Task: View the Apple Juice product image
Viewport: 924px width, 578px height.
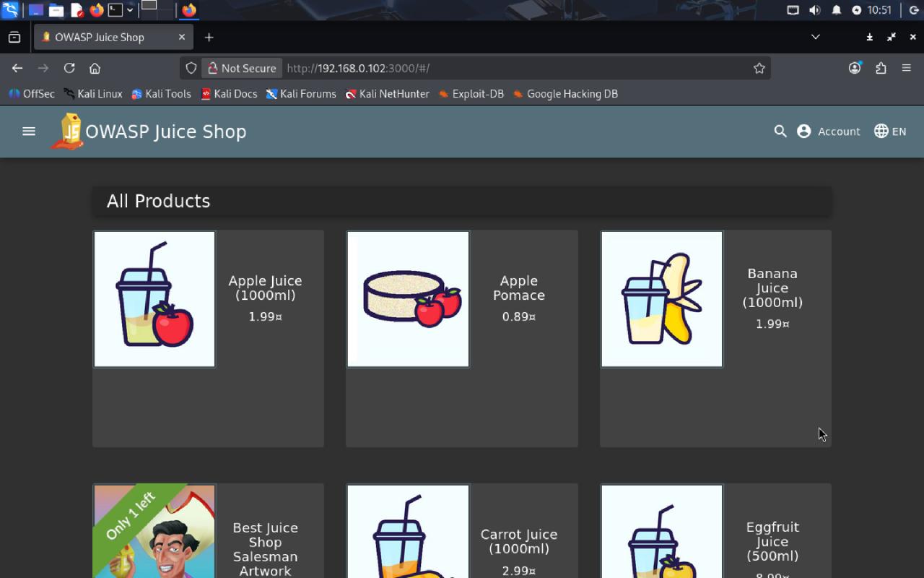Action: [x=154, y=299]
